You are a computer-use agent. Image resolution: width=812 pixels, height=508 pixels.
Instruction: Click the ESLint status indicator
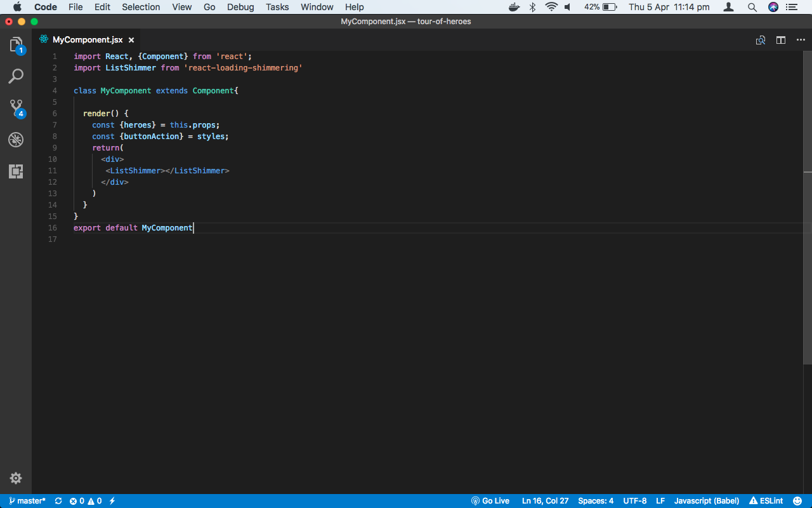point(766,501)
